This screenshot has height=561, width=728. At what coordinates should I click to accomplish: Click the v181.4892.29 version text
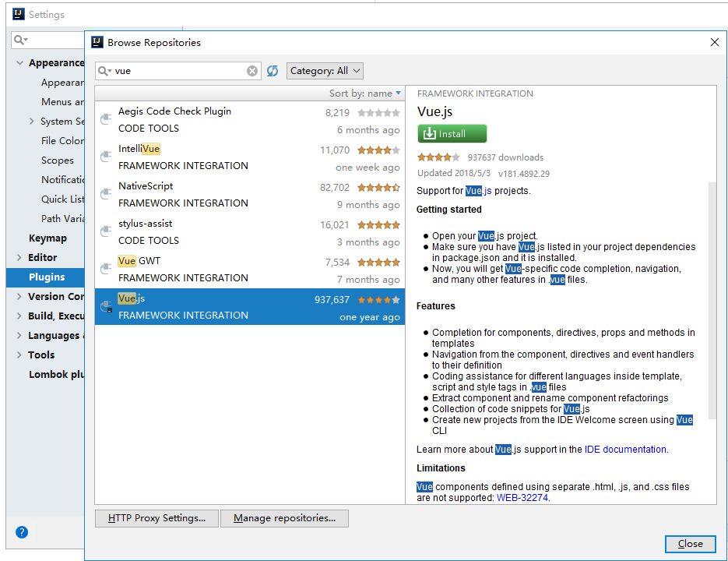pyautogui.click(x=524, y=174)
